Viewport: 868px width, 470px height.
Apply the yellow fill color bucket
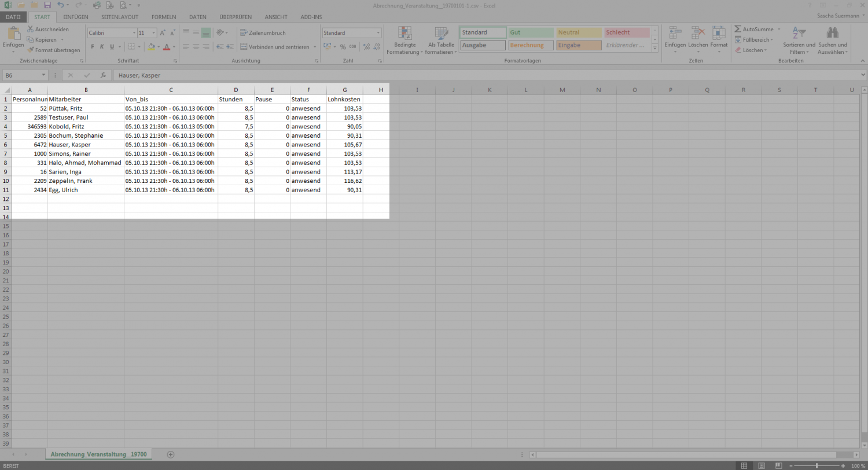[151, 47]
